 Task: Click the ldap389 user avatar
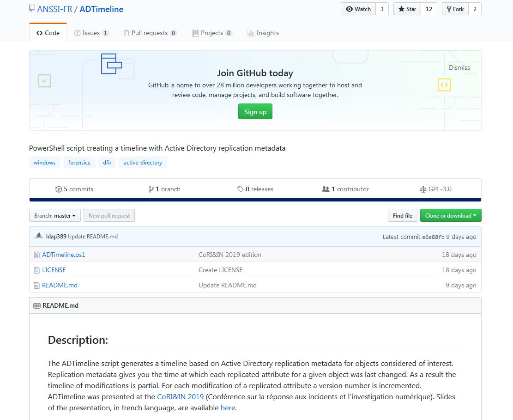click(x=39, y=236)
